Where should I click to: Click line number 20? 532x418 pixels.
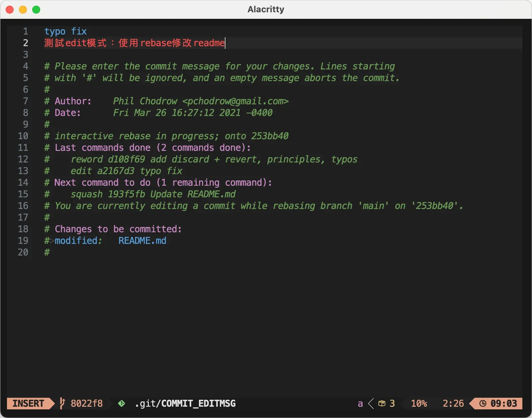pyautogui.click(x=23, y=252)
